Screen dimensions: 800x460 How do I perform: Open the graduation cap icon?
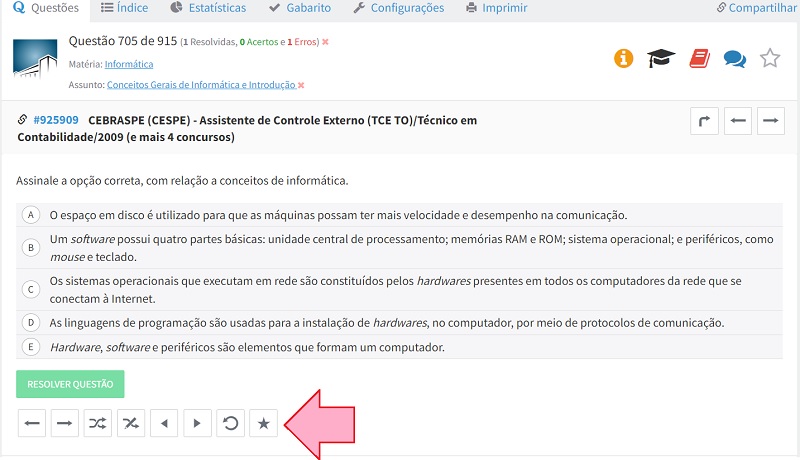pos(660,58)
